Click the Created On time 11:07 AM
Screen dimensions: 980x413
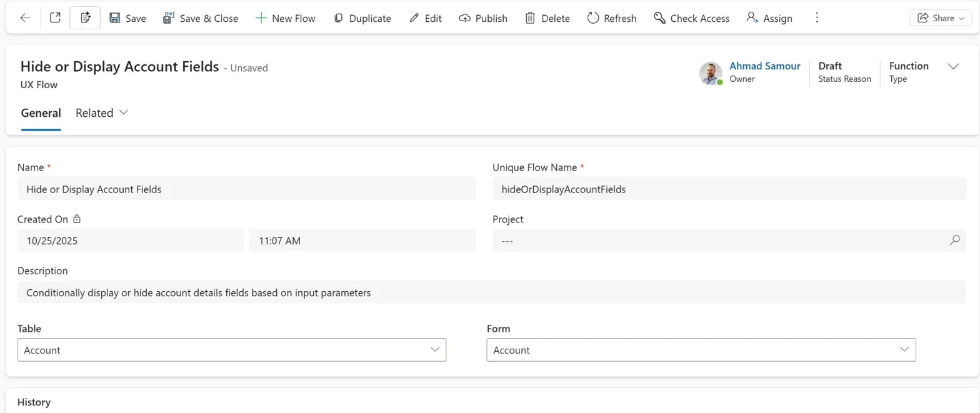[x=362, y=240]
